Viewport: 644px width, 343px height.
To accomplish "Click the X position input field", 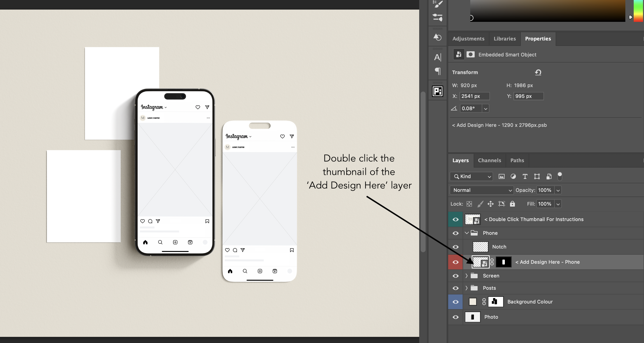I will pyautogui.click(x=474, y=96).
